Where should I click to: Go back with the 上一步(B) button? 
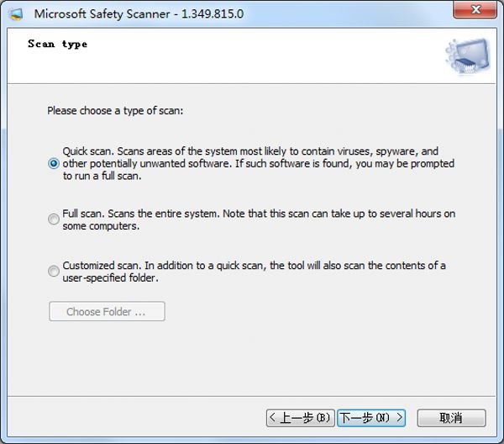[301, 418]
